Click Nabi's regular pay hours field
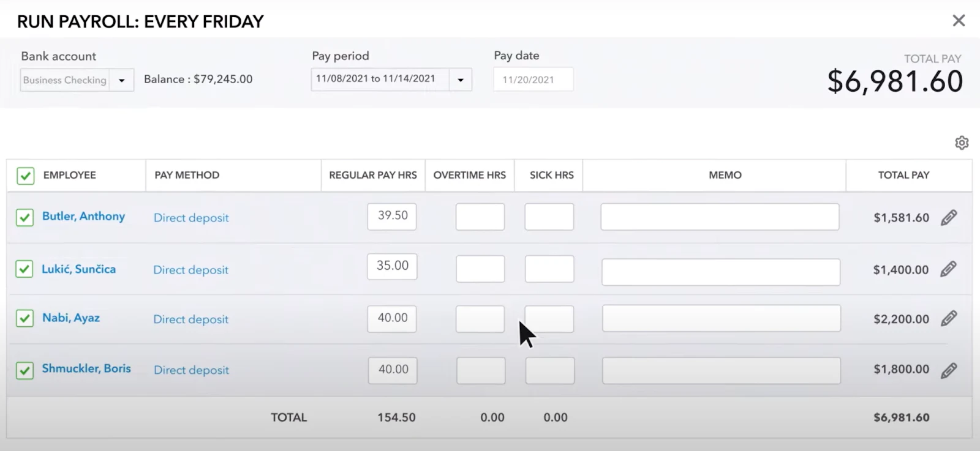Screen dimensions: 980x451 [392, 319]
